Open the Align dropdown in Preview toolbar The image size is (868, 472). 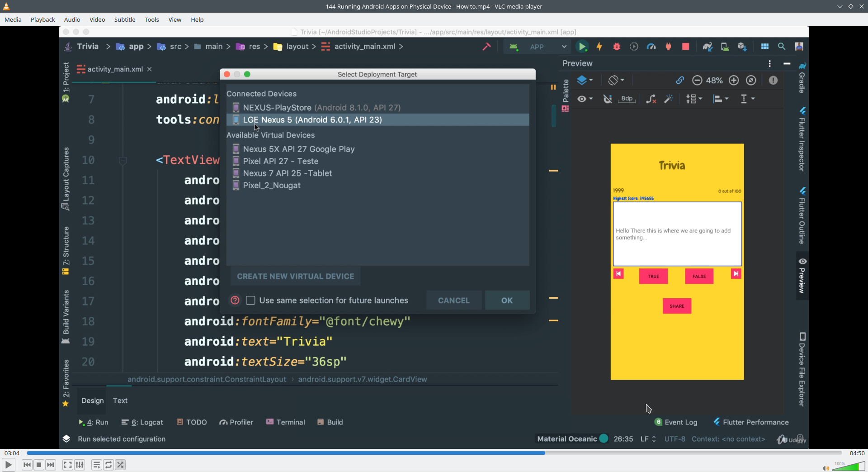click(721, 99)
